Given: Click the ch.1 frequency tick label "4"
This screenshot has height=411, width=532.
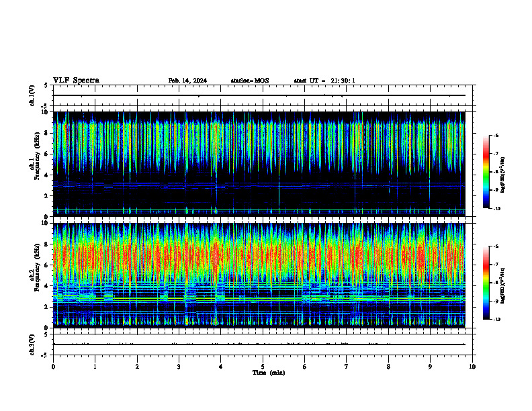Looking at the screenshot, I should pyautogui.click(x=46, y=175).
